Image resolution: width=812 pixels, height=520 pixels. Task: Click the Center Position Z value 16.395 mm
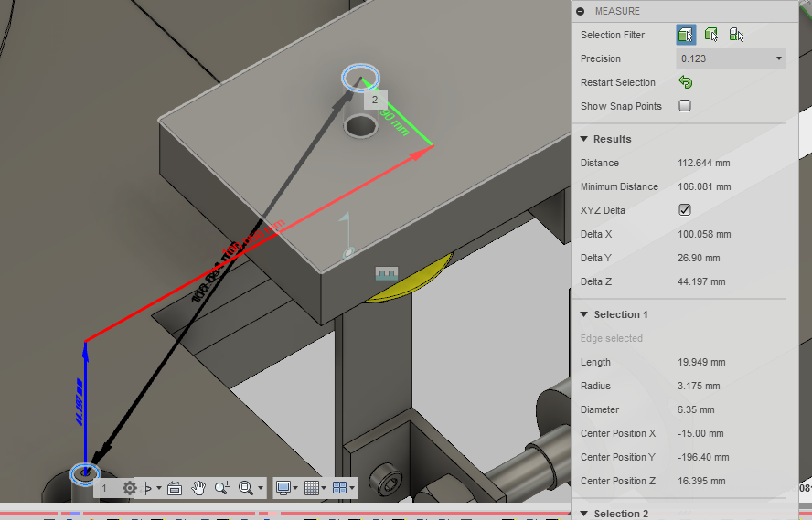click(701, 481)
